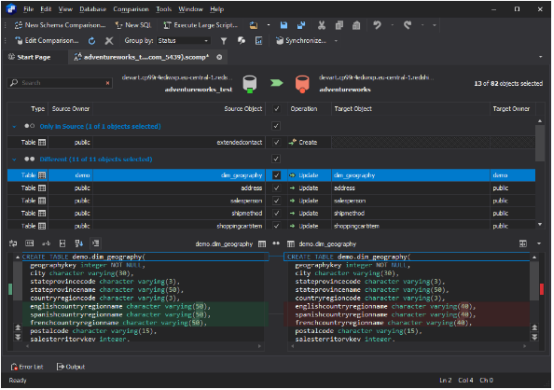Toggle the Different group checkbox
This screenshot has width=554, height=390.
[276, 159]
